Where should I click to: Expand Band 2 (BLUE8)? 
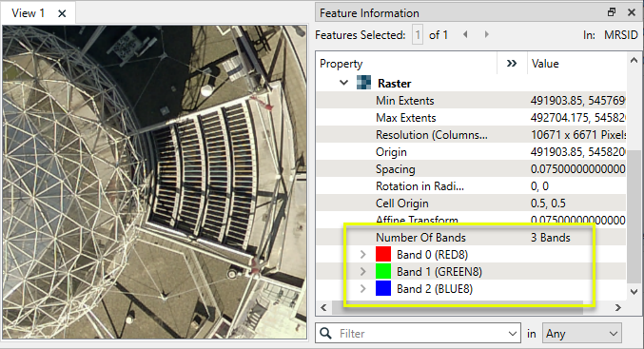pos(362,289)
